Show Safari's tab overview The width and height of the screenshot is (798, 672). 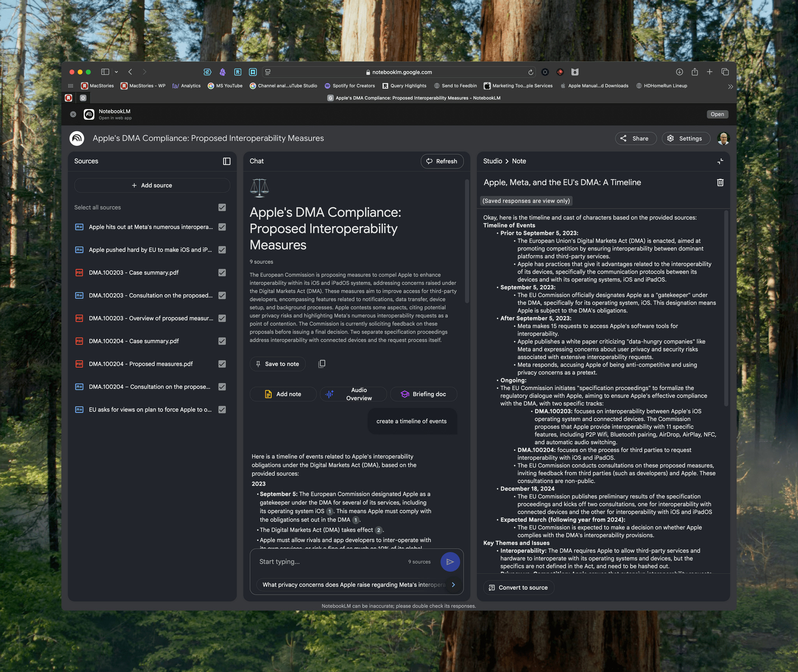point(725,72)
